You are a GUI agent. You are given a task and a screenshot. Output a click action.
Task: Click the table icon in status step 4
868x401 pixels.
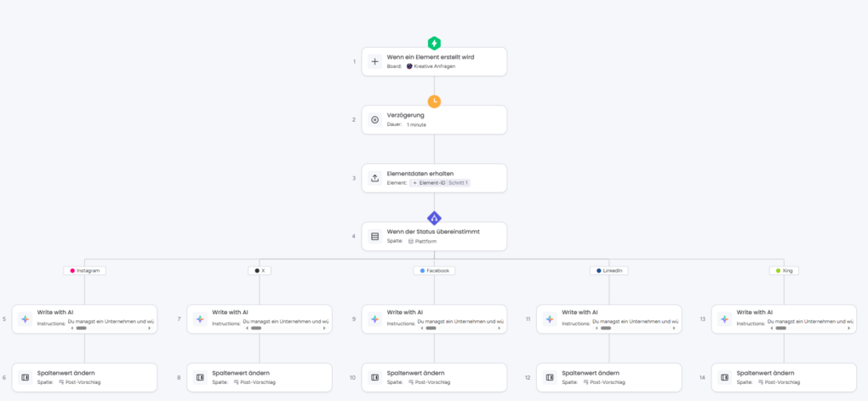(x=374, y=237)
